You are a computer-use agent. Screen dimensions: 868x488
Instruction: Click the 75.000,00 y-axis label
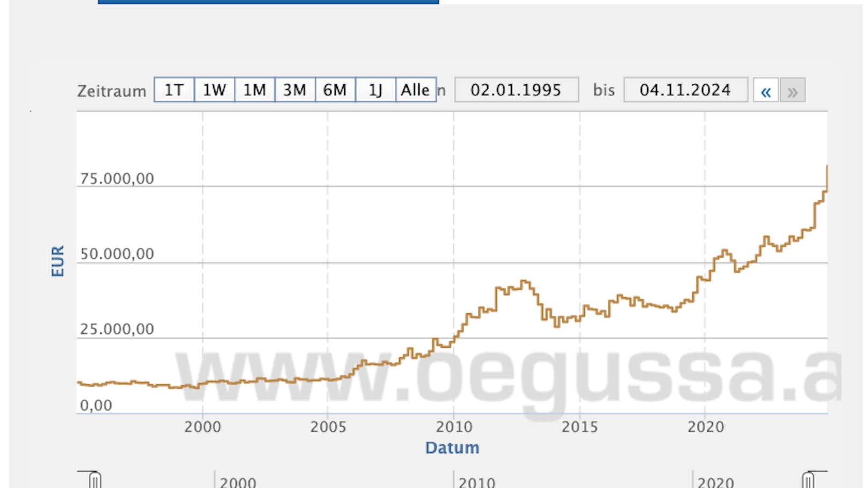pos(117,178)
